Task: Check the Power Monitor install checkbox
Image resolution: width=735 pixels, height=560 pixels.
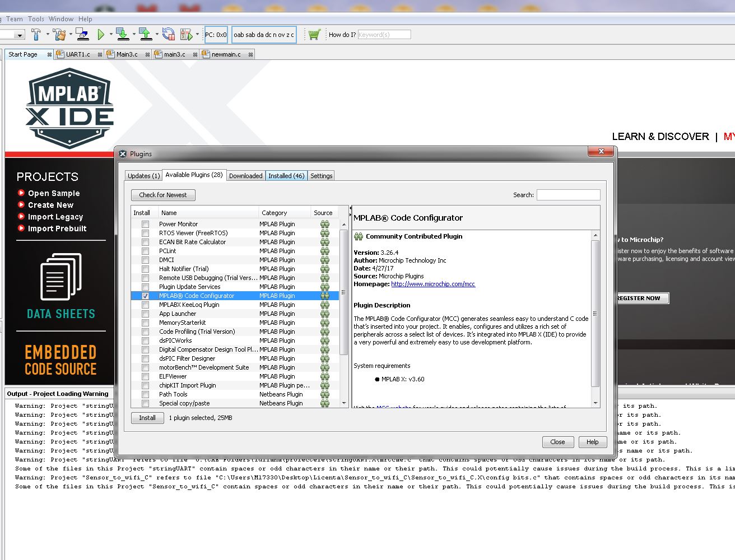Action: [145, 223]
